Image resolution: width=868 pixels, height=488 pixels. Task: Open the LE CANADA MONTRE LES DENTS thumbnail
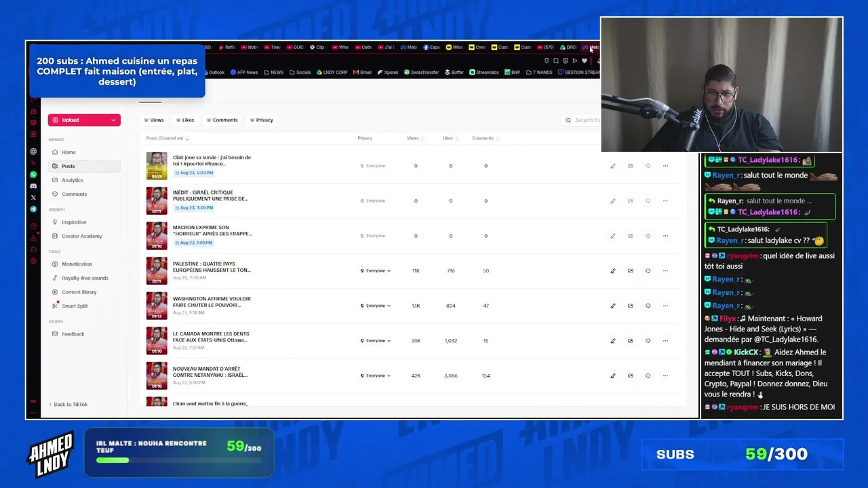pos(157,341)
